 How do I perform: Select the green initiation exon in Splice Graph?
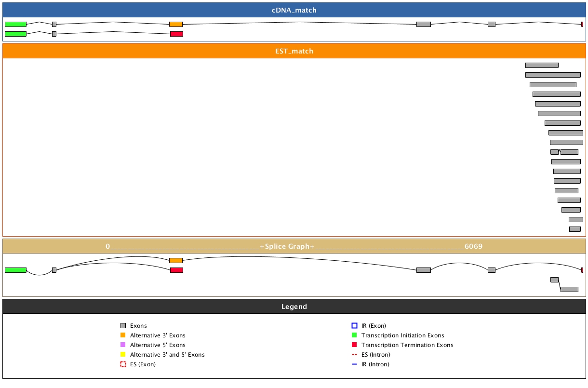(15, 270)
